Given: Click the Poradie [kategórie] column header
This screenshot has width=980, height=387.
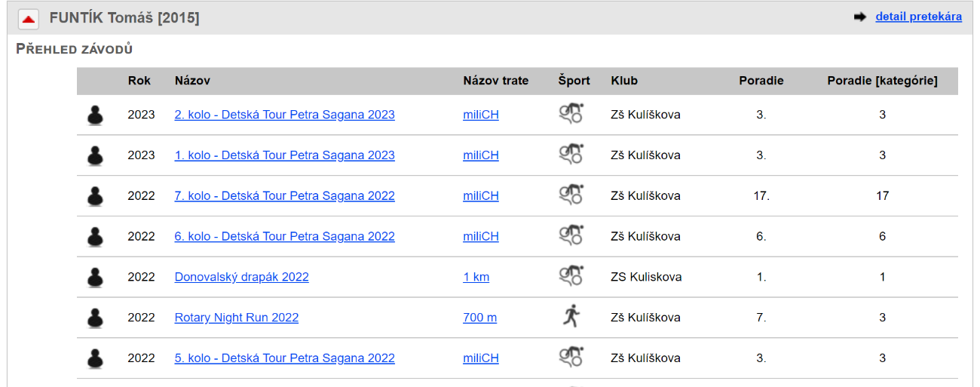Looking at the screenshot, I should click(883, 81).
